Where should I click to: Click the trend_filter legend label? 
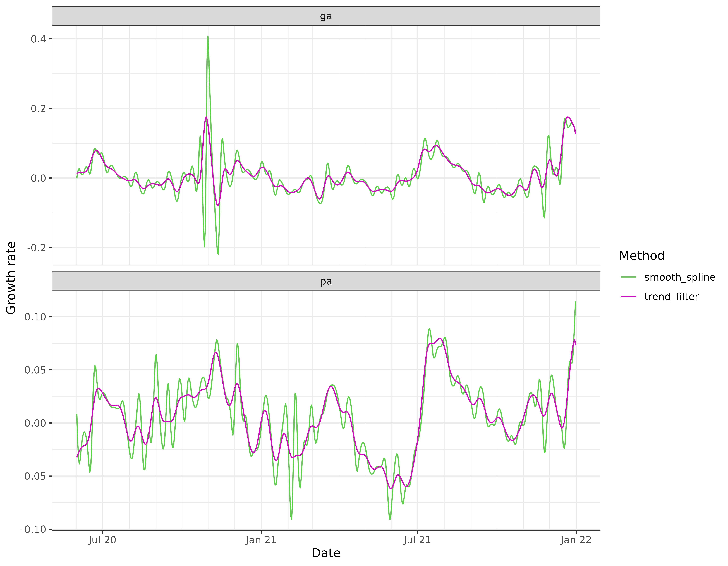click(671, 296)
